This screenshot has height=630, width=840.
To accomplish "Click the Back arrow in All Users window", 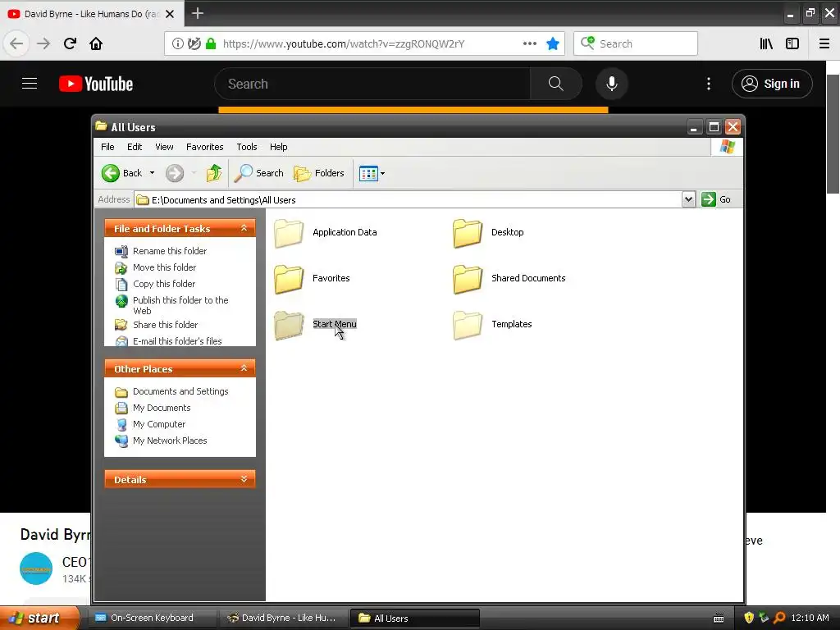I will point(111,173).
